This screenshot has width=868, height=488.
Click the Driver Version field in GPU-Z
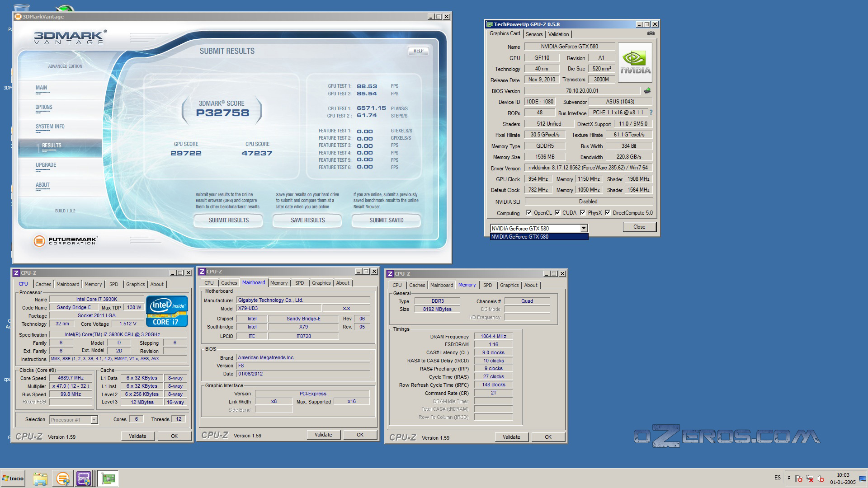[x=588, y=168]
